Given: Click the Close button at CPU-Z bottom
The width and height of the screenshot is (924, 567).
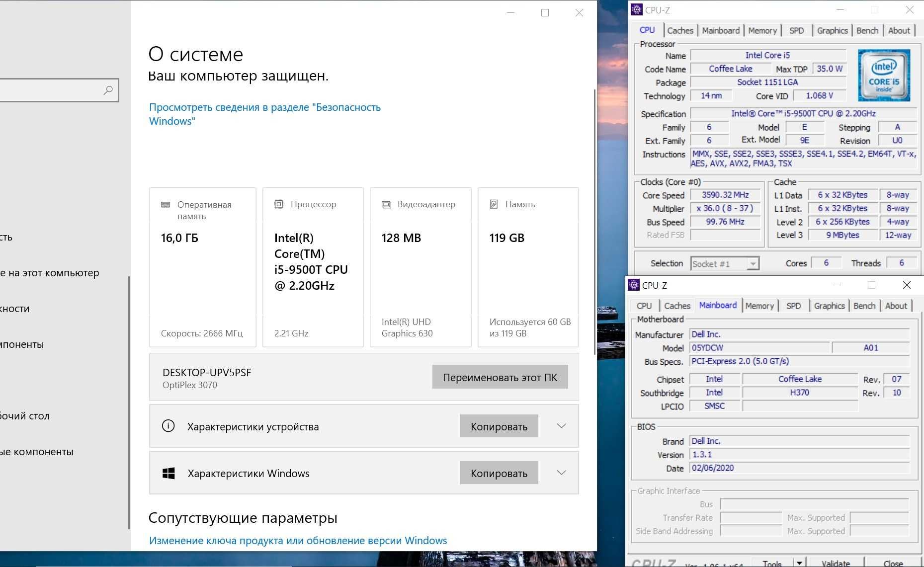Looking at the screenshot, I should click(893, 563).
